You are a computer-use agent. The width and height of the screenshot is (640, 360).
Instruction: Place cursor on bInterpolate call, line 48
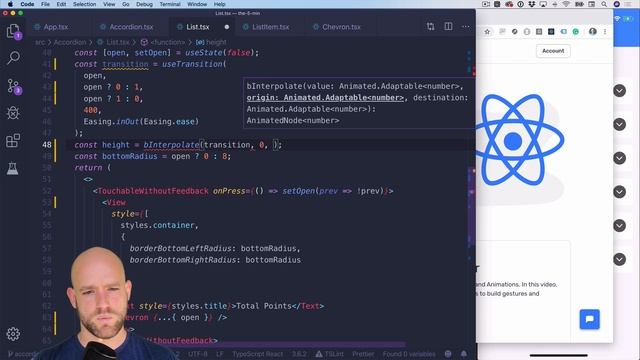click(171, 145)
